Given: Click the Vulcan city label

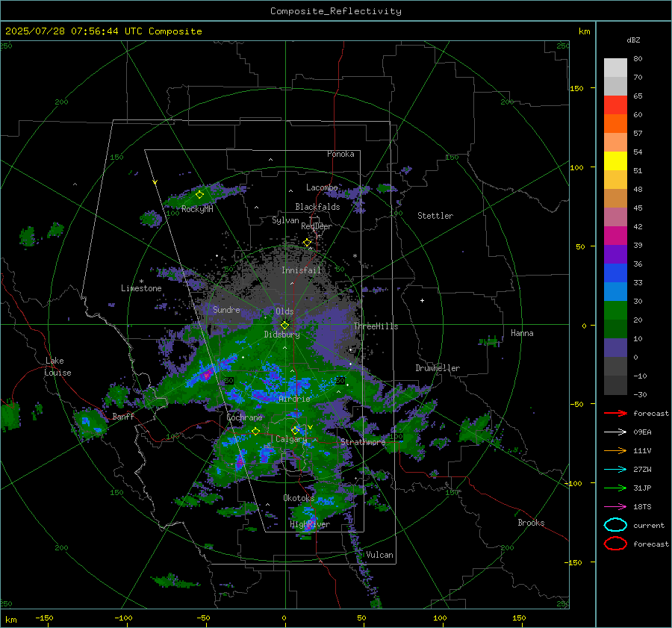Looking at the screenshot, I should point(379,555).
